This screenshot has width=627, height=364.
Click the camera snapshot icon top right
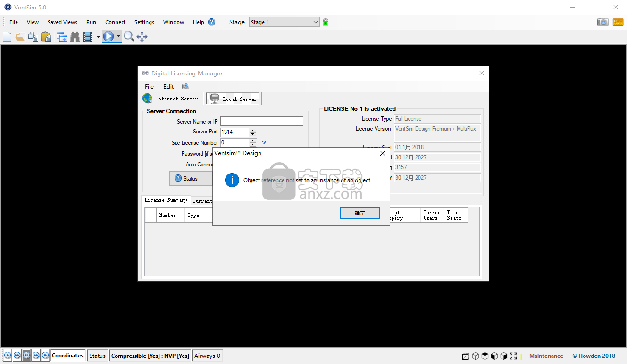(x=602, y=22)
